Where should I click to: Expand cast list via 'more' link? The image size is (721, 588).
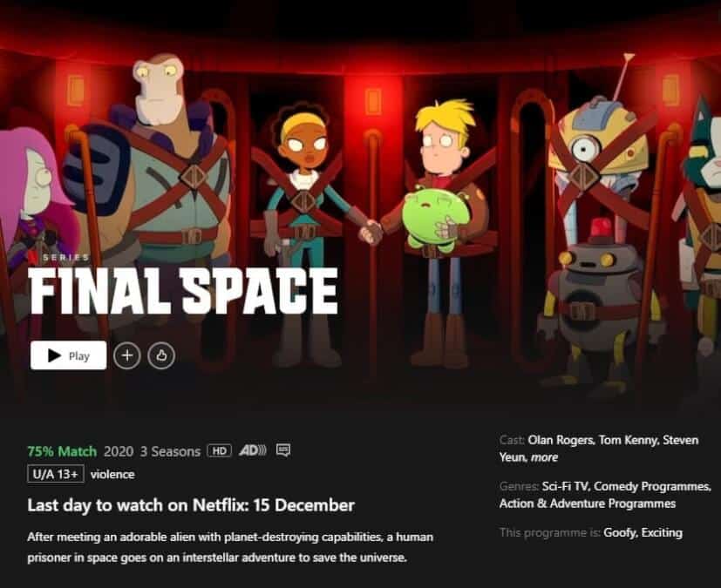(544, 457)
